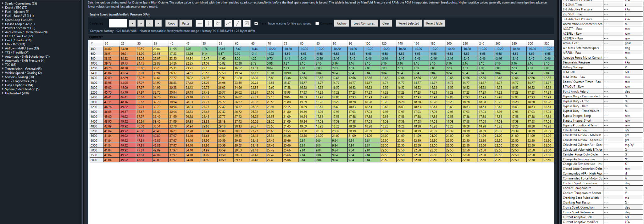Click the boxed diagonal interpolate icon
The height and width of the screenshot is (224, 644).
click(x=247, y=23)
